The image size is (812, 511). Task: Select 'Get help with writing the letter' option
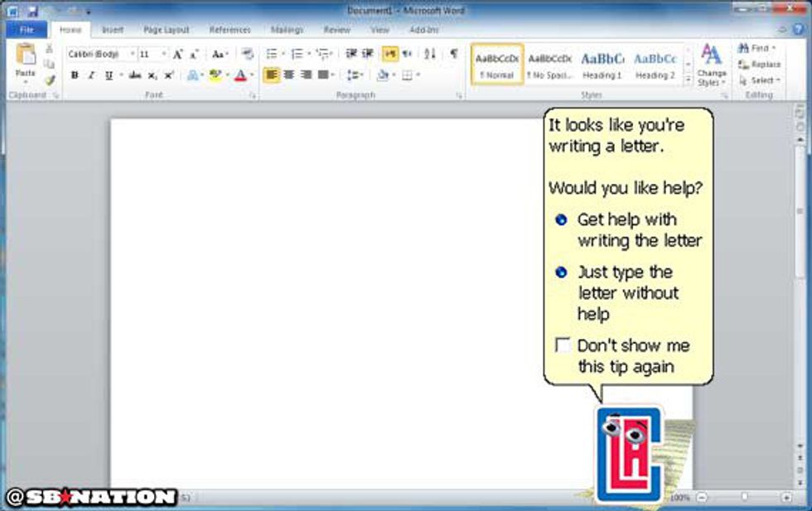pyautogui.click(x=561, y=220)
